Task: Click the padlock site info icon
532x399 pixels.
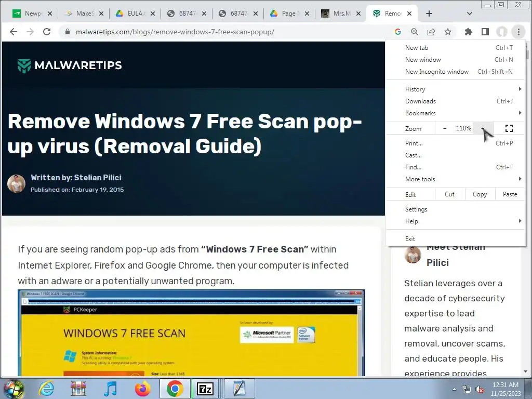Action: (68, 32)
